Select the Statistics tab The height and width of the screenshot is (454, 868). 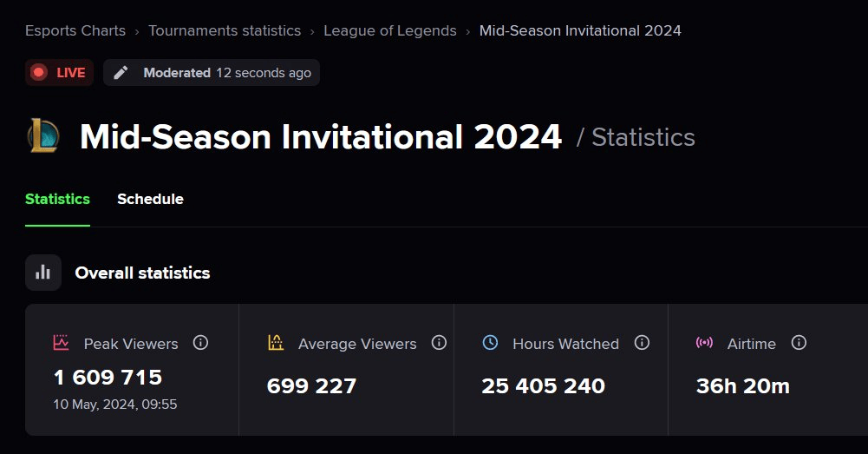[x=57, y=199]
